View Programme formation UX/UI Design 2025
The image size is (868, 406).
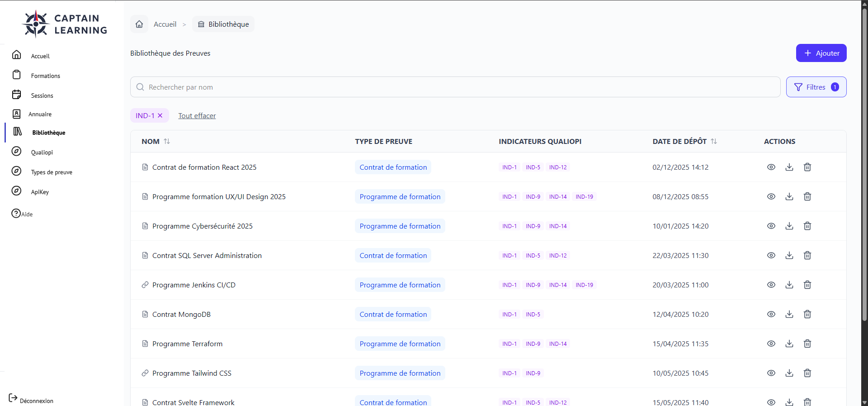click(771, 196)
